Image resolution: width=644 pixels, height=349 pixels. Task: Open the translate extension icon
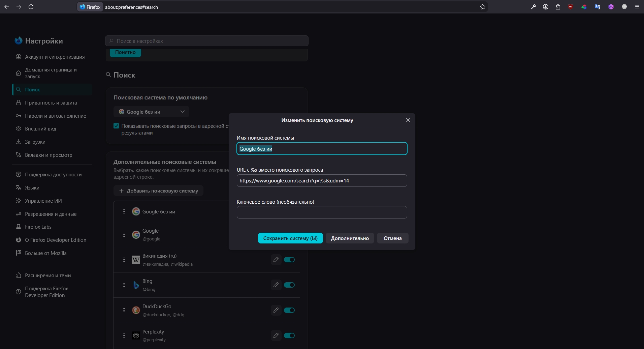pyautogui.click(x=598, y=7)
